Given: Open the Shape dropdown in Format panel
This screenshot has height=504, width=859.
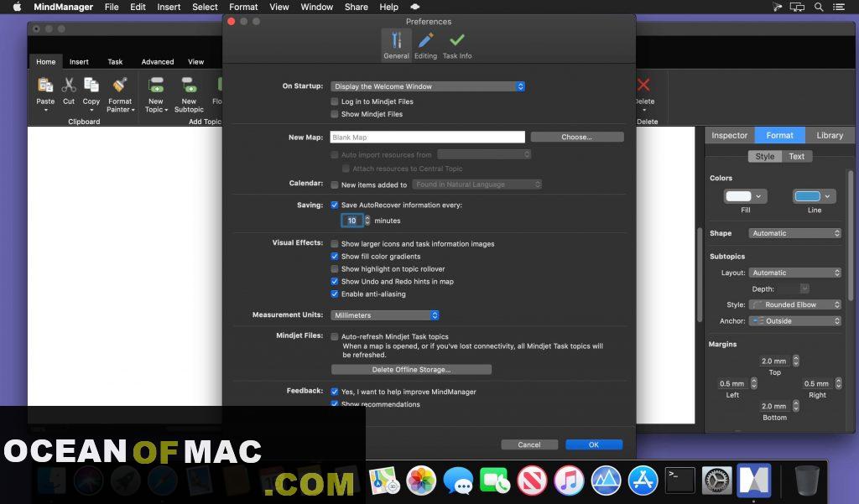Looking at the screenshot, I should (795, 233).
